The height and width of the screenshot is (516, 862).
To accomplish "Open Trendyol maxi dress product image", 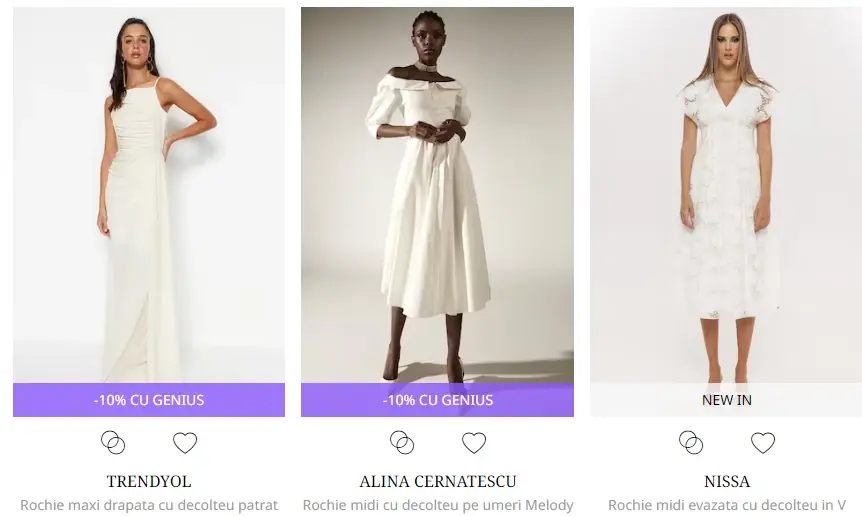I will point(149,195).
